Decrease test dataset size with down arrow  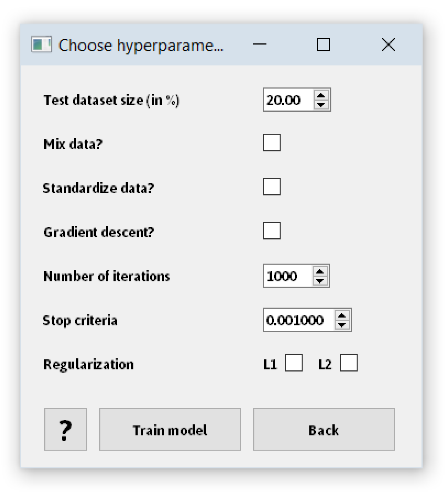pos(321,105)
